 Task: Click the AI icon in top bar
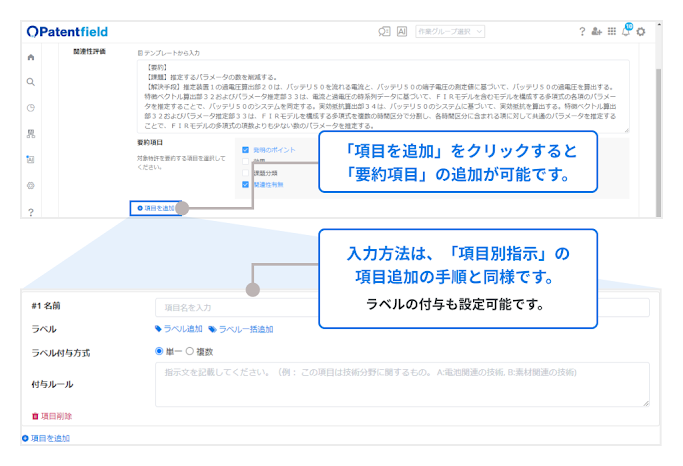click(x=401, y=32)
